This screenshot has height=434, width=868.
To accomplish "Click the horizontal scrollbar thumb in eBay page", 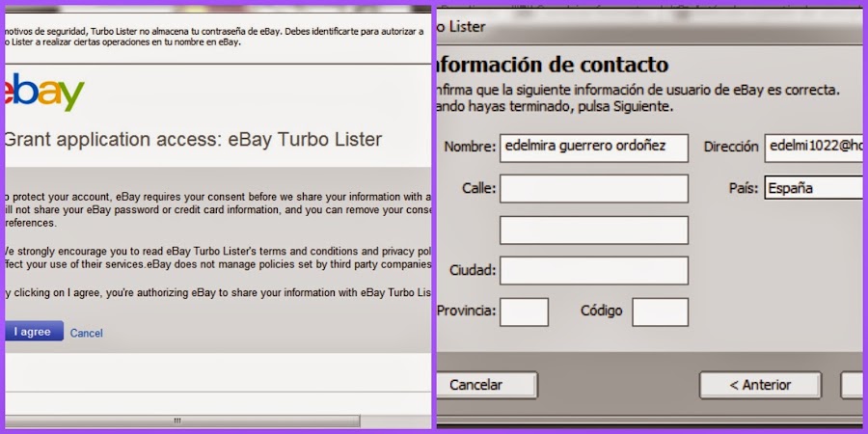I will point(182,421).
